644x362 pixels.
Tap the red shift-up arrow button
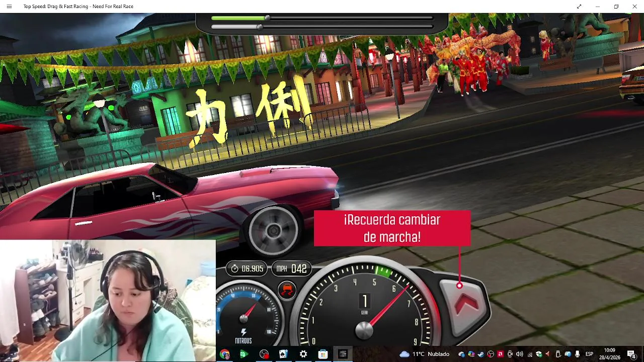[467, 306]
